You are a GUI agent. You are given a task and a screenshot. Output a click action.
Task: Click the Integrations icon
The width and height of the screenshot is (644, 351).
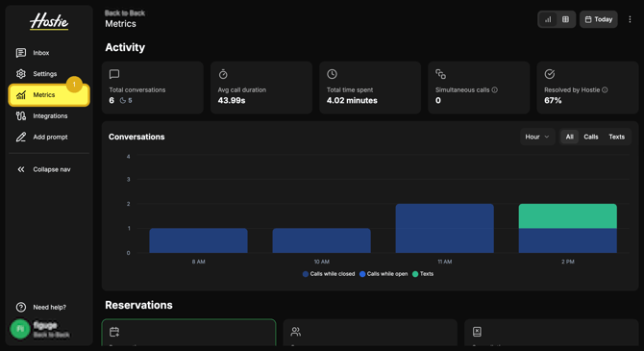tap(21, 116)
